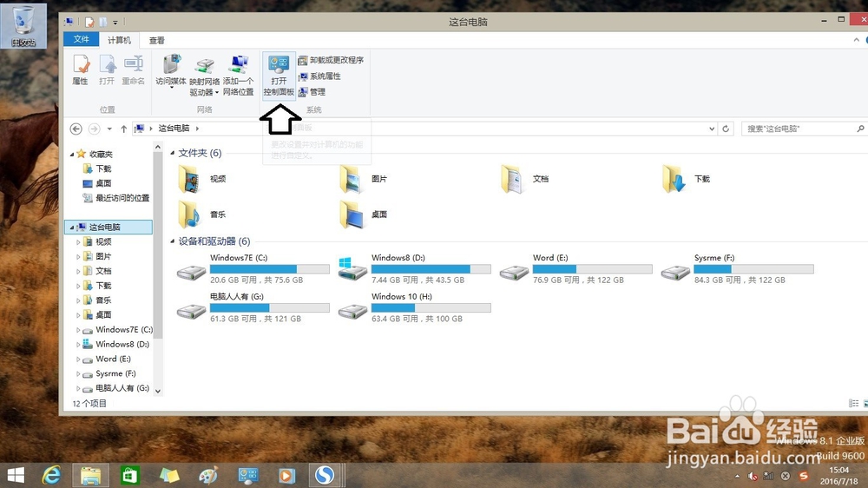Screen dimensions: 868x488
Task: Click the Rename (重命名) ribbon icon
Action: point(134,69)
